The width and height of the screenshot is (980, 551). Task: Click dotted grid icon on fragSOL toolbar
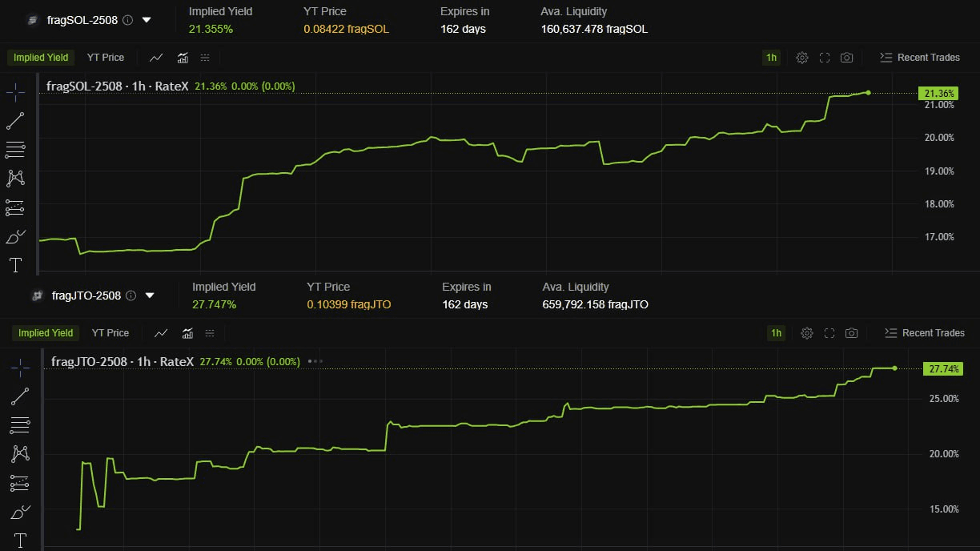pyautogui.click(x=205, y=58)
